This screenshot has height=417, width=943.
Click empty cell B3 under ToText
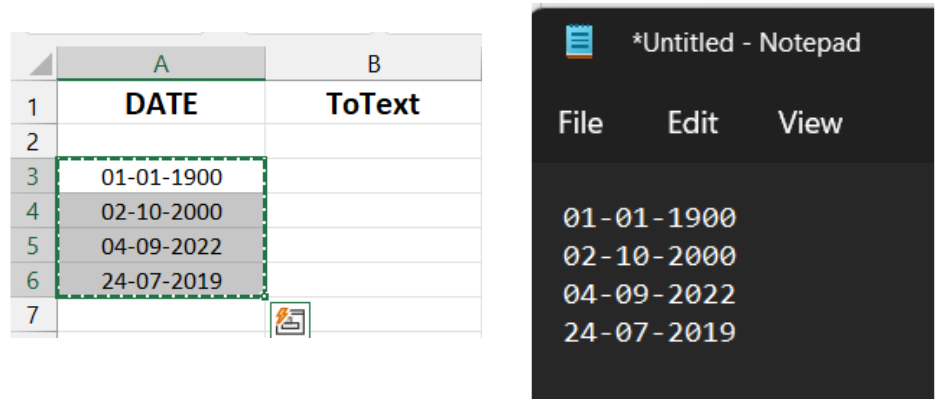pos(373,178)
